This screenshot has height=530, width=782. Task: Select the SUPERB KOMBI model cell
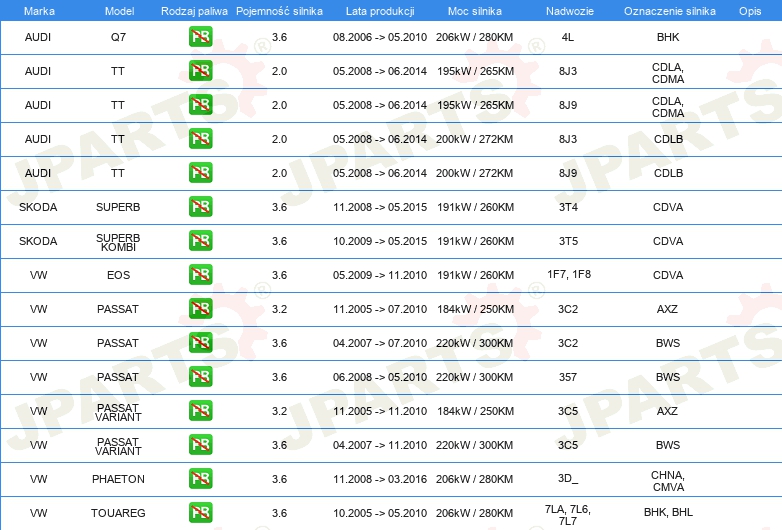pyautogui.click(x=118, y=242)
